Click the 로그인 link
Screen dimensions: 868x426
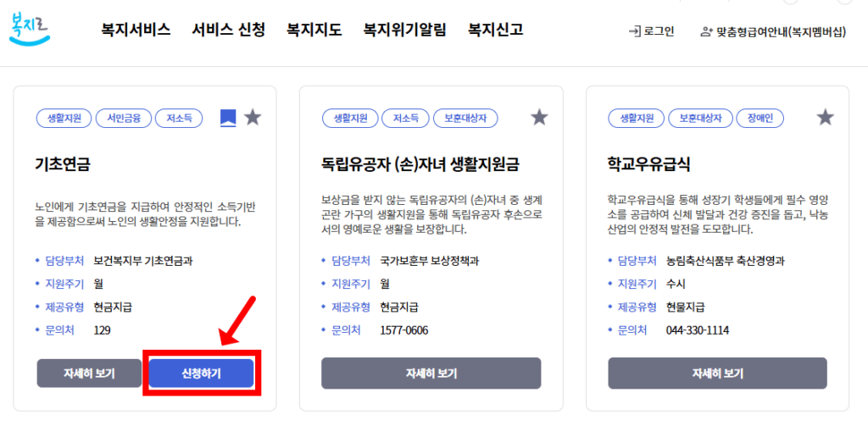click(x=651, y=31)
